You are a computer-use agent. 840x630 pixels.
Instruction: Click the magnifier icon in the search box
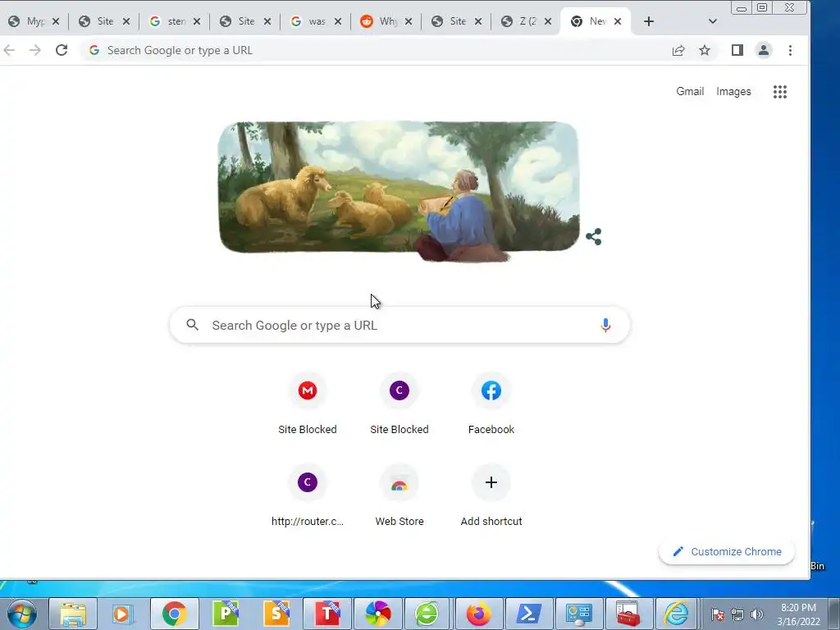(x=192, y=325)
